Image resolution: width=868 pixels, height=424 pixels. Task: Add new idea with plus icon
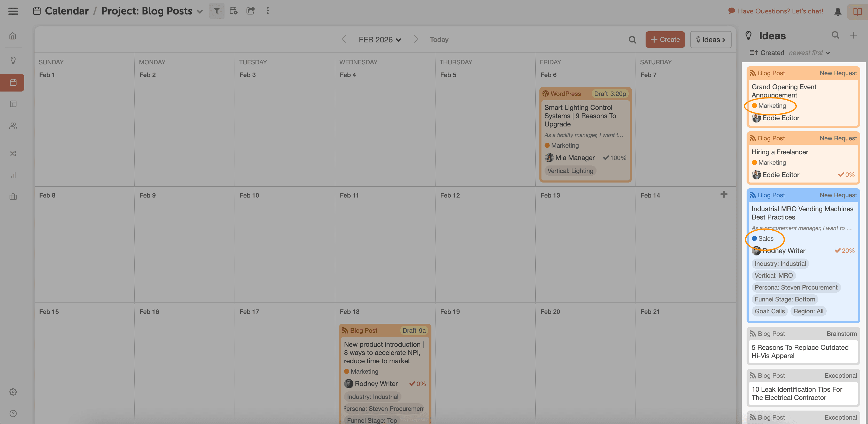click(854, 35)
